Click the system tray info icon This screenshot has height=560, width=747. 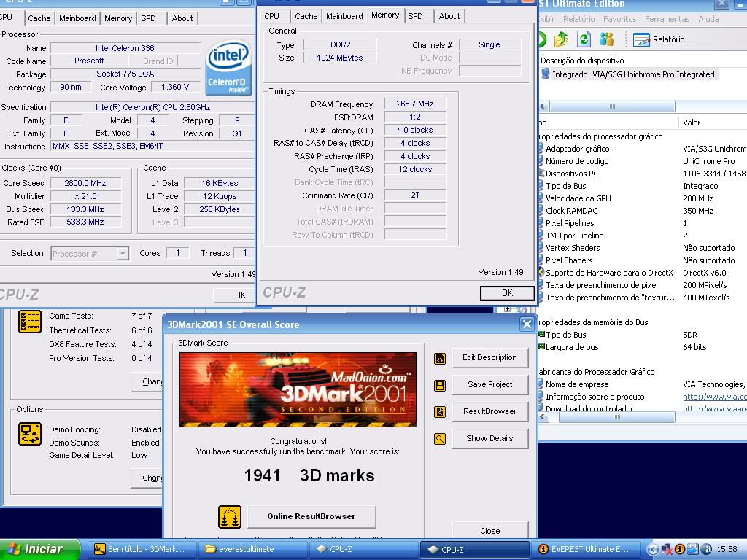pyautogui.click(x=680, y=549)
